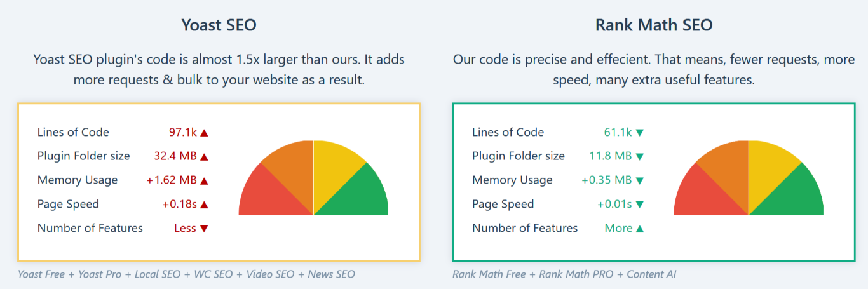This screenshot has height=289, width=868.
Task: Click the green arrow next to +0.35 MB
Action: tap(640, 181)
